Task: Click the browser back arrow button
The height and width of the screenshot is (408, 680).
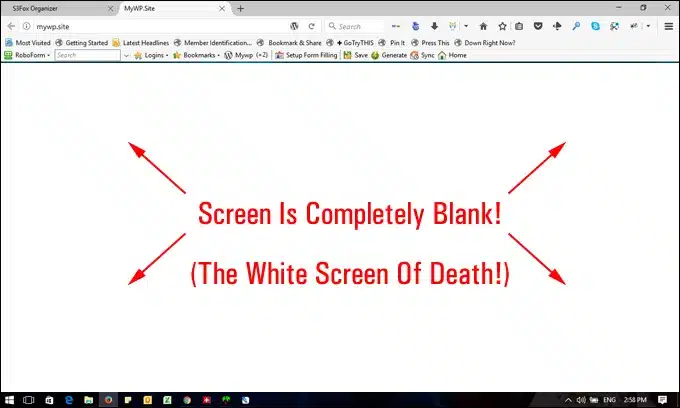Action: click(x=10, y=26)
